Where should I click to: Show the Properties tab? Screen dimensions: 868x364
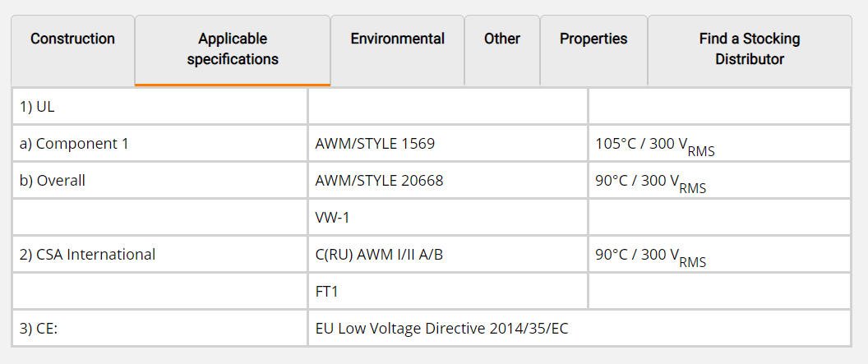tap(593, 39)
